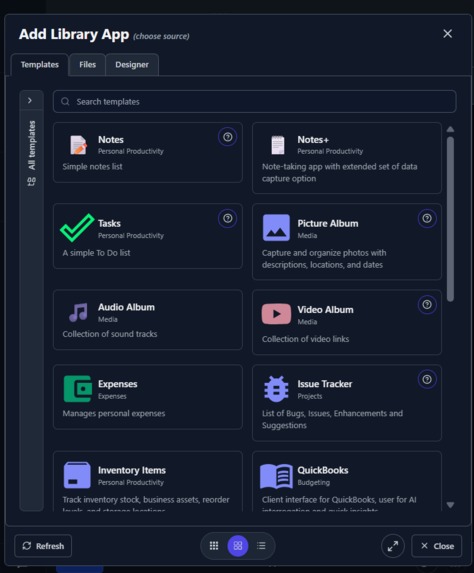Click the All templates vertical label

point(32,145)
